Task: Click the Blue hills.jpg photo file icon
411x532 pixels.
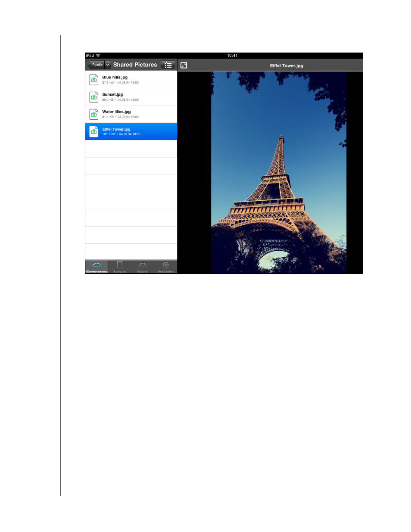Action: pos(94,80)
